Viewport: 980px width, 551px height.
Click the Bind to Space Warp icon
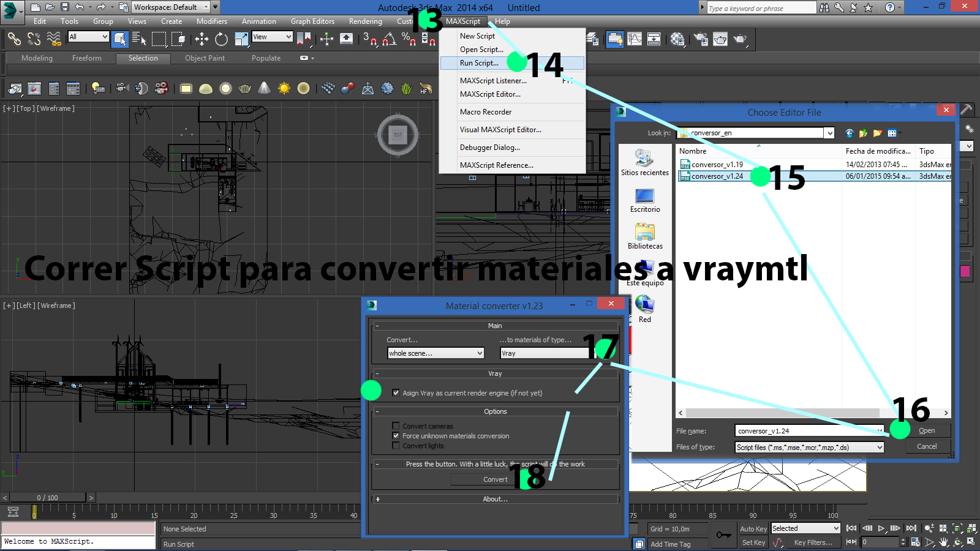(54, 39)
